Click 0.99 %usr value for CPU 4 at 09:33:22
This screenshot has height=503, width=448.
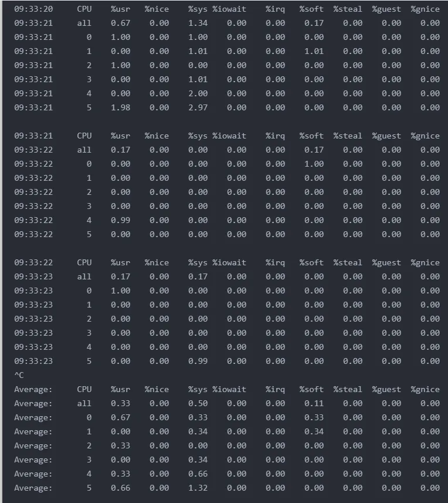click(120, 220)
